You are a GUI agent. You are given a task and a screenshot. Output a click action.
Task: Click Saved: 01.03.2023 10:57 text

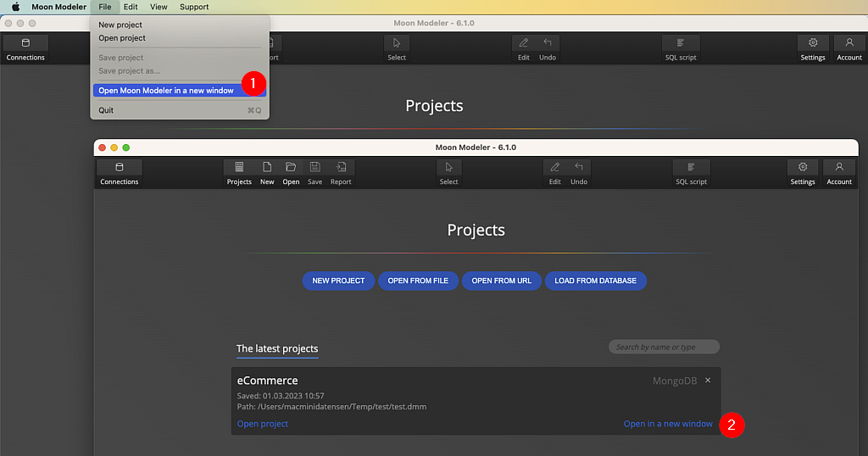281,396
